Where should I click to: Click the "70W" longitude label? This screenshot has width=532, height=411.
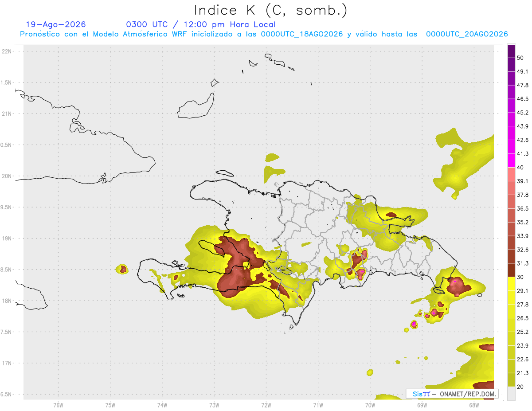tap(370, 405)
